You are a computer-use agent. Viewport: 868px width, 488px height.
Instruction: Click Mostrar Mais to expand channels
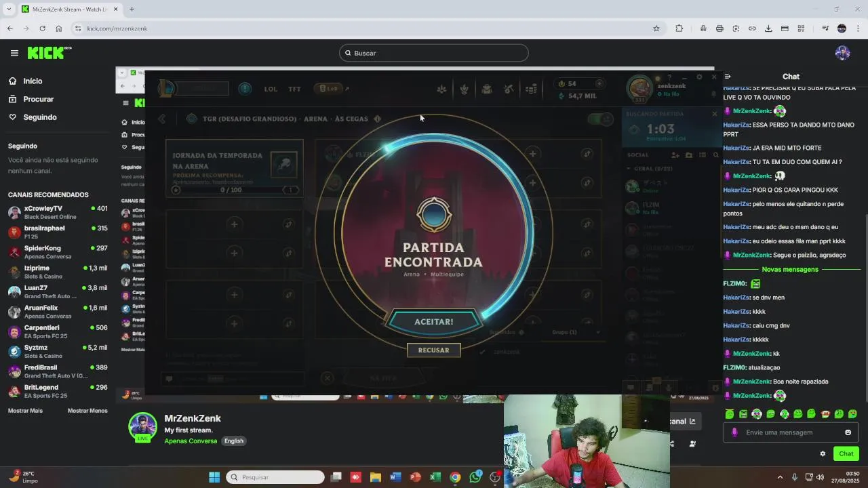25,411
